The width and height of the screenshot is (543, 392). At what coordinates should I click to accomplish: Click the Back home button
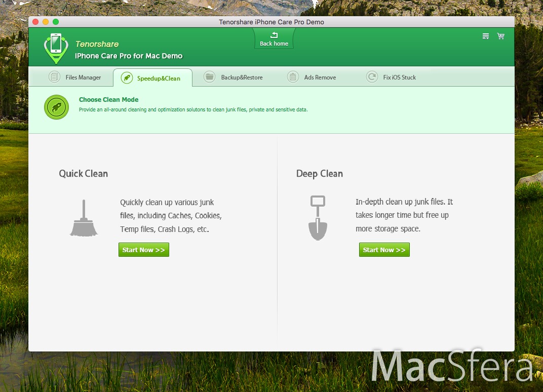(x=274, y=38)
